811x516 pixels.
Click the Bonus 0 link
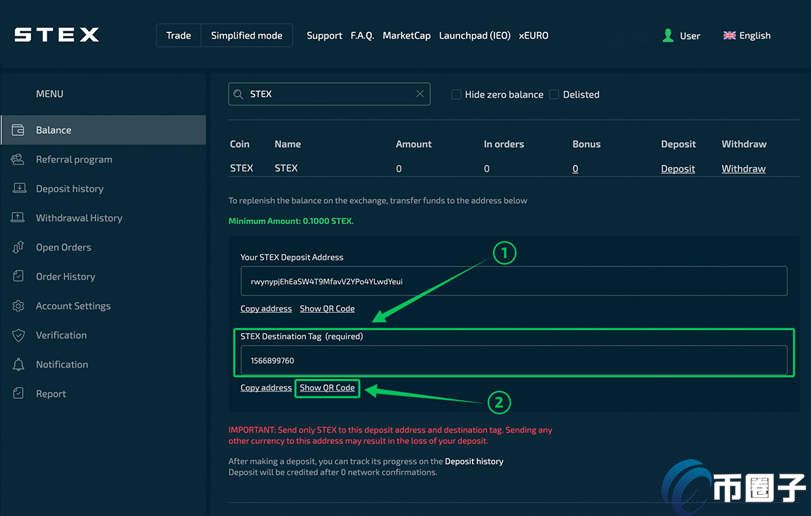(575, 169)
